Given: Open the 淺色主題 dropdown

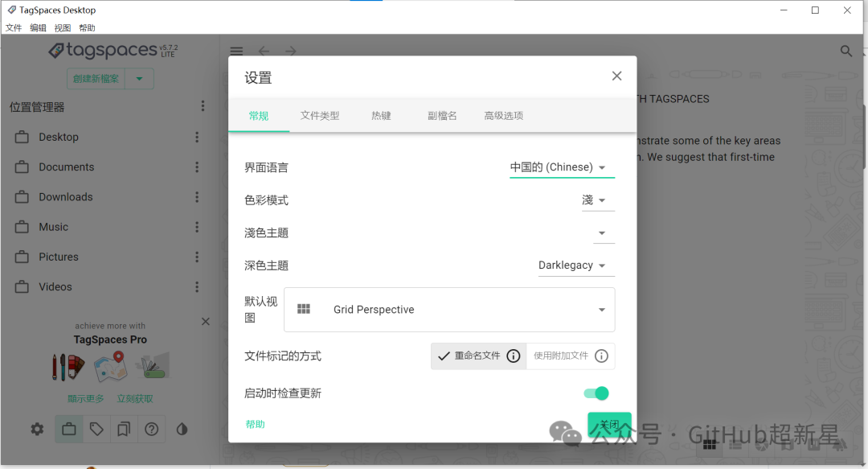Looking at the screenshot, I should tap(604, 232).
